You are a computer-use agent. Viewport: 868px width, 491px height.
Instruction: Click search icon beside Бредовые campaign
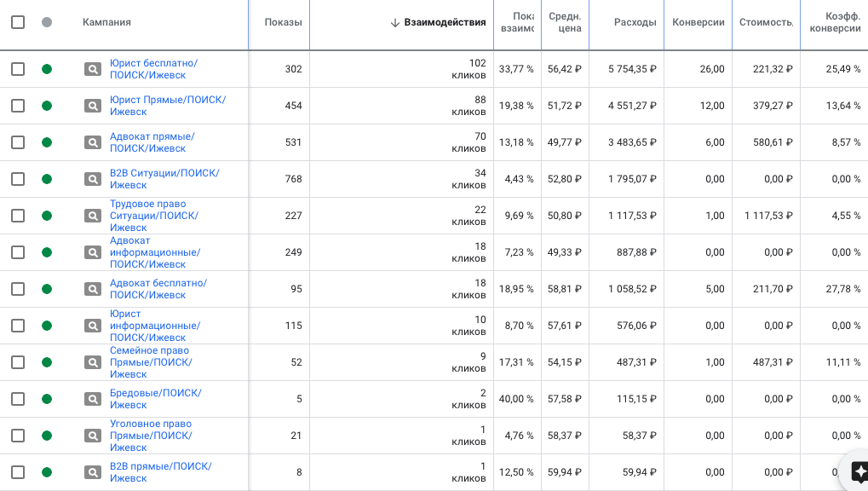click(92, 399)
